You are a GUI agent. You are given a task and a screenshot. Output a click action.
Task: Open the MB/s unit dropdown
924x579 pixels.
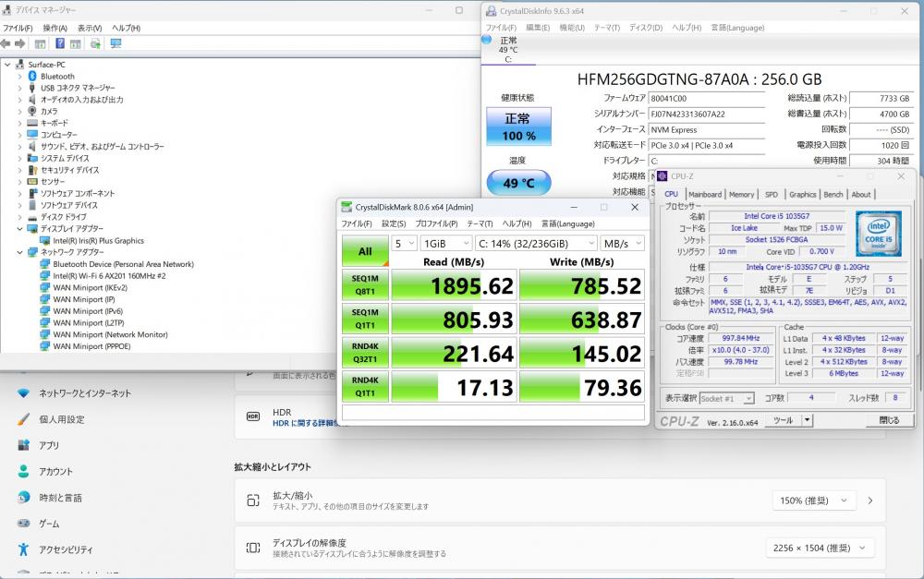click(622, 243)
